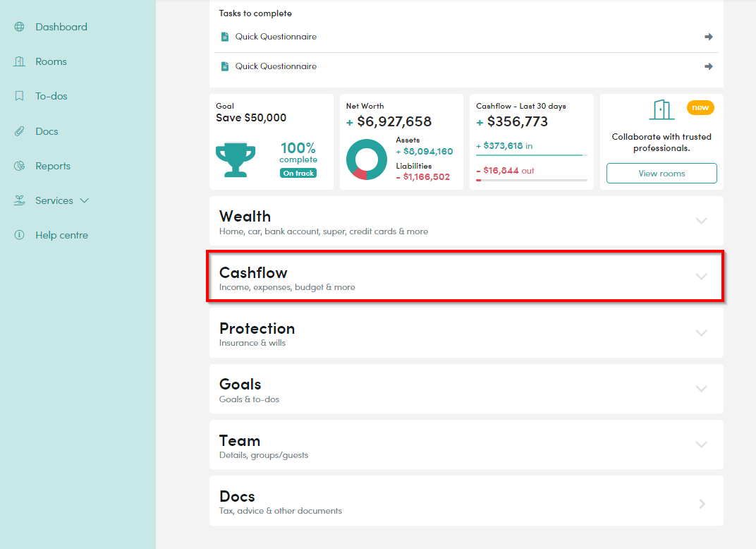Open Dashboard in the sidebar
756x549 pixels.
[61, 27]
